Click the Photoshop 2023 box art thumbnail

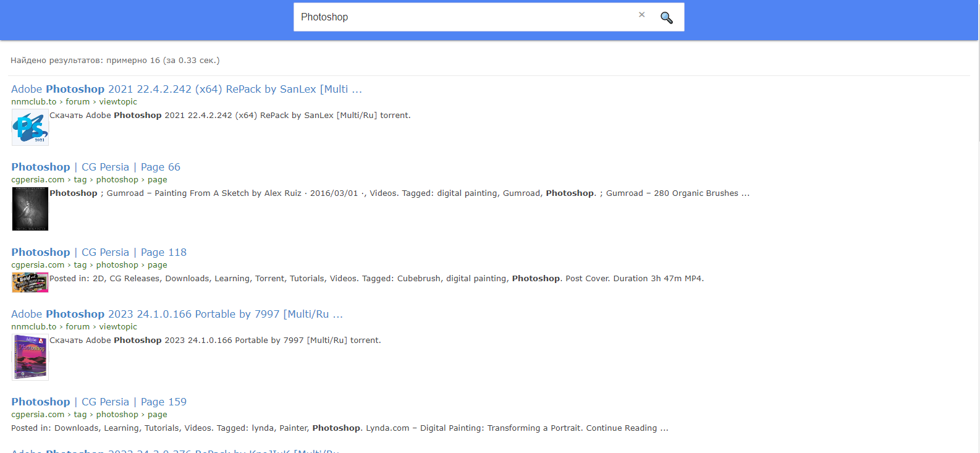tap(30, 357)
